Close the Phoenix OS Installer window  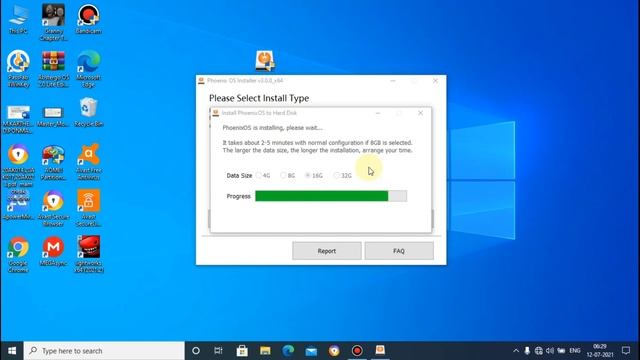click(436, 80)
